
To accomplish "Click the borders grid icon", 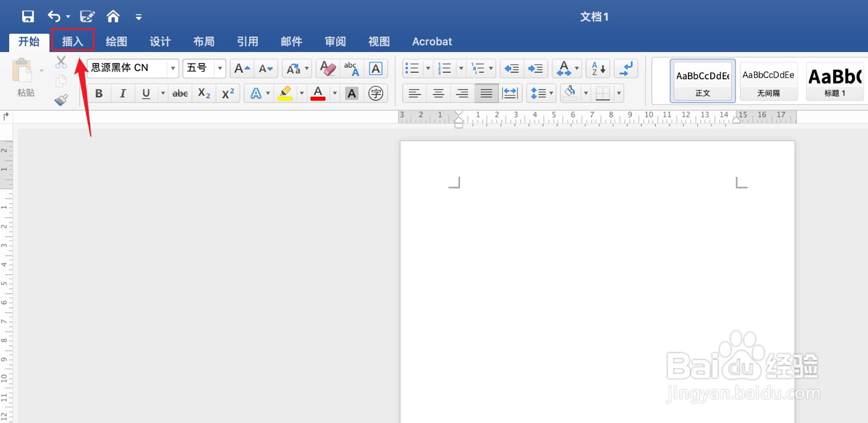I will click(603, 93).
